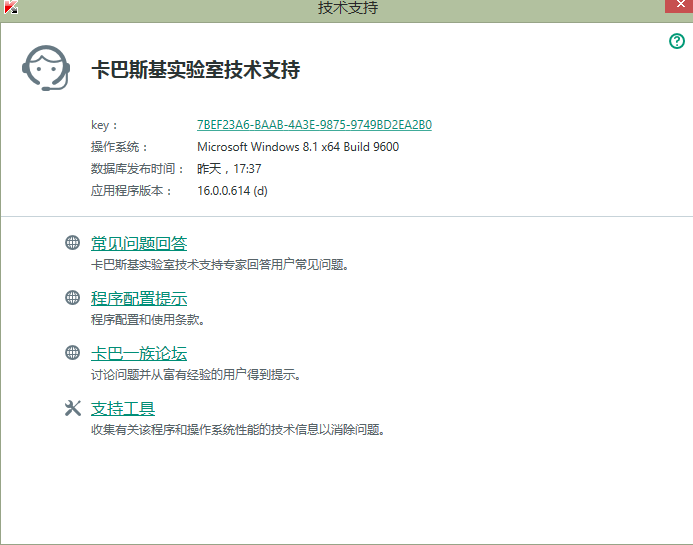Image resolution: width=693 pixels, height=545 pixels.
Task: Open the license key link 7BEF23A6-BAAB-4A3E-9875-9749BD2EA2B0
Action: [x=314, y=125]
